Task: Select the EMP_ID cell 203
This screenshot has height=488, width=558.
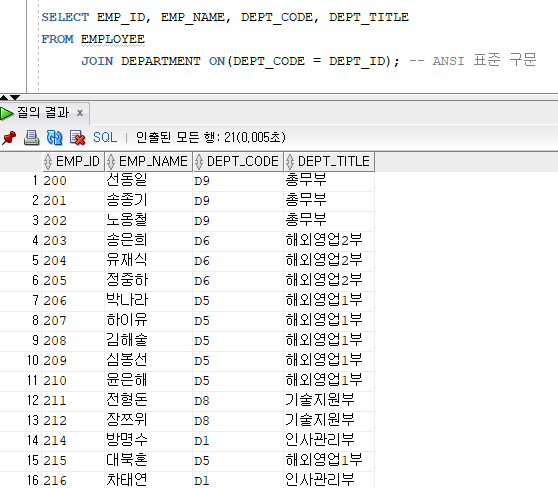Action: [73, 240]
